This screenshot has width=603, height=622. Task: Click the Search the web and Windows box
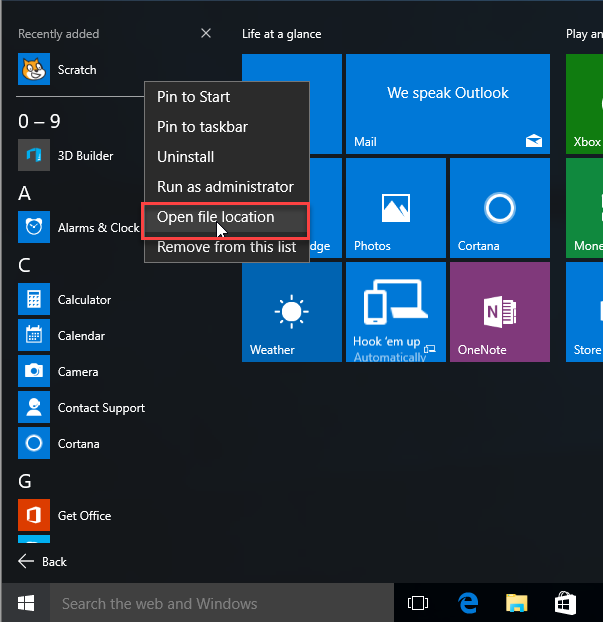point(222,603)
